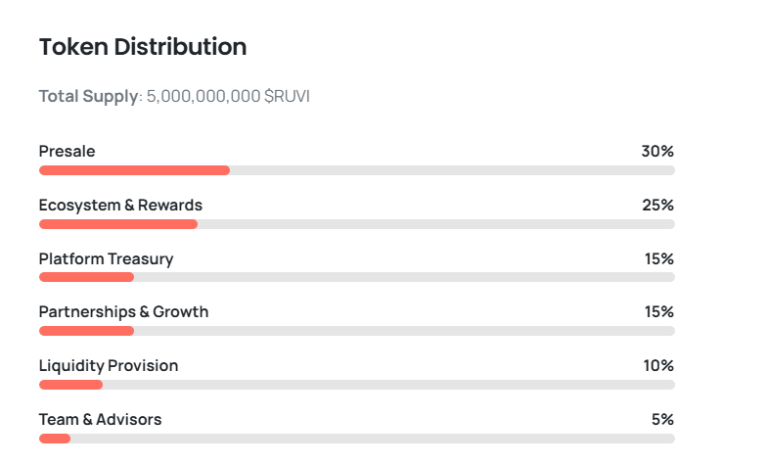The image size is (768, 464).
Task: Click the 25% allocation value
Action: pos(657,205)
